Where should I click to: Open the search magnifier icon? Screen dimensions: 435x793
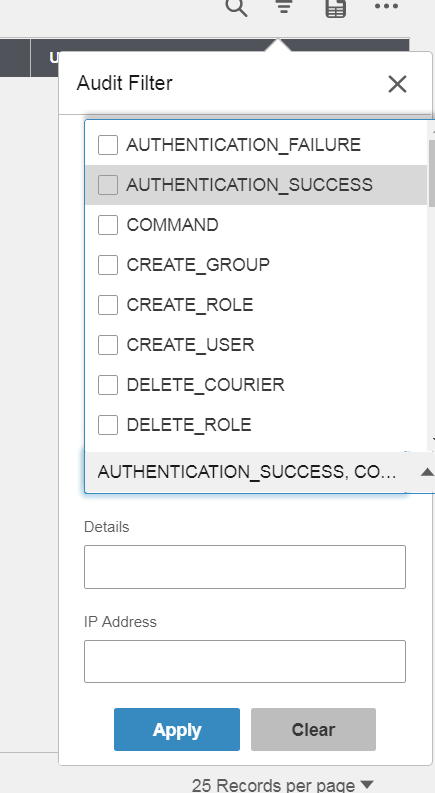(236, 7)
